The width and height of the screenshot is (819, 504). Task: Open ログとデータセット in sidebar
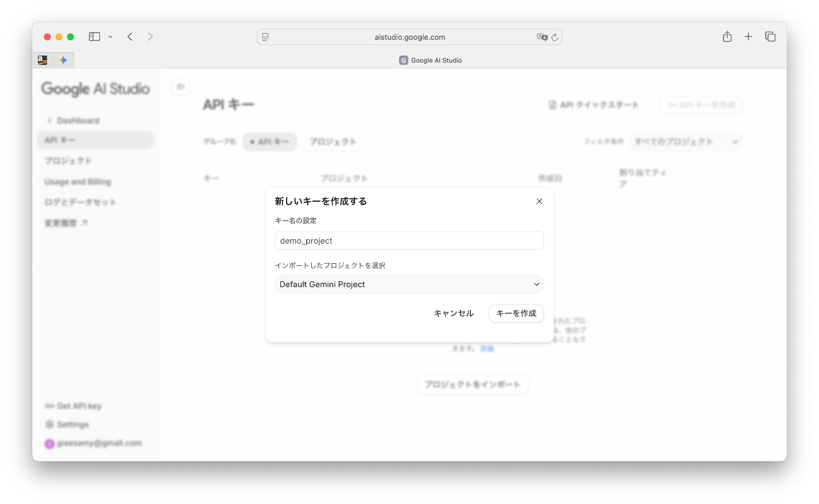tap(81, 202)
